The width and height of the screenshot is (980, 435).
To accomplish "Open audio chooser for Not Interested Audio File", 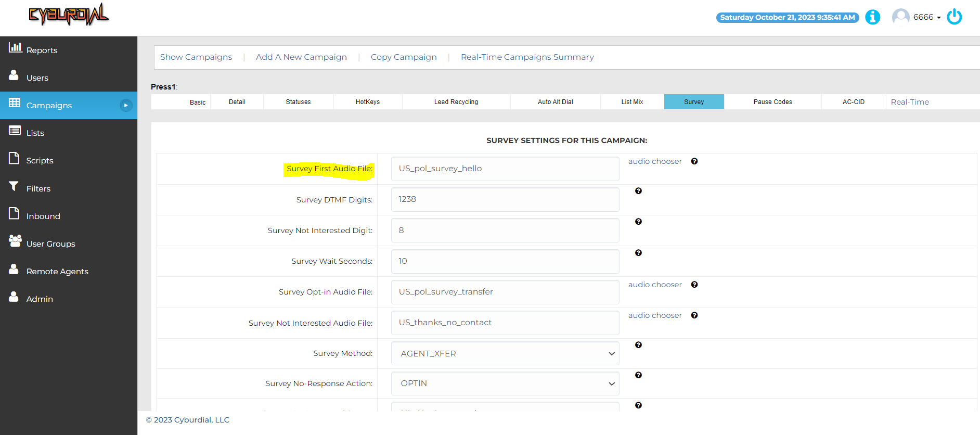I will [x=655, y=315].
